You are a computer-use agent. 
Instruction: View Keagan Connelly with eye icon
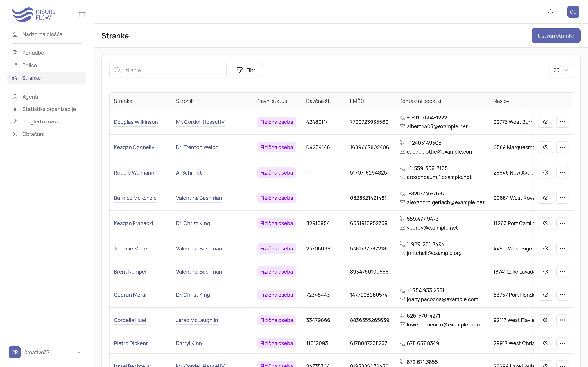pyautogui.click(x=546, y=147)
